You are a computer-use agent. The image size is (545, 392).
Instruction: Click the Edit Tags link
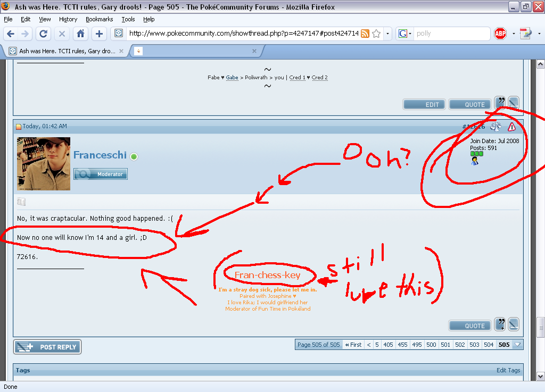coord(508,370)
